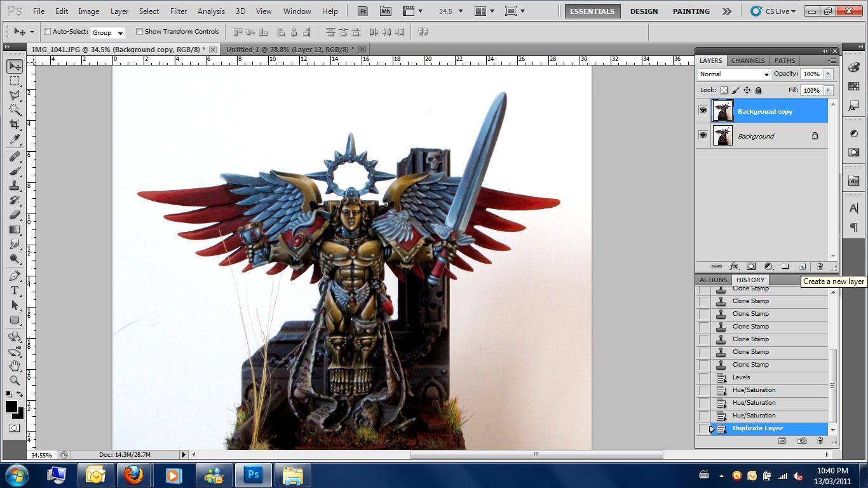This screenshot has height=488, width=868.
Task: Switch to the Channels tab
Action: 748,60
